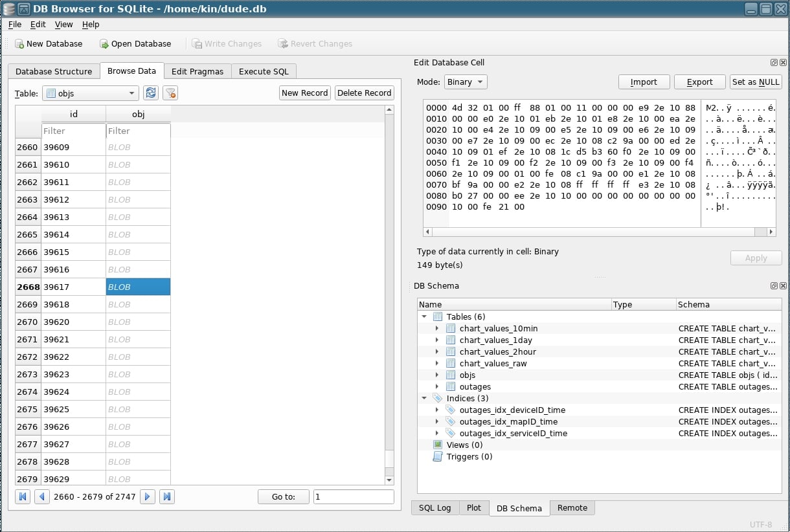Close the DB Schema panel
Image resolution: width=790 pixels, height=532 pixels.
(783, 285)
